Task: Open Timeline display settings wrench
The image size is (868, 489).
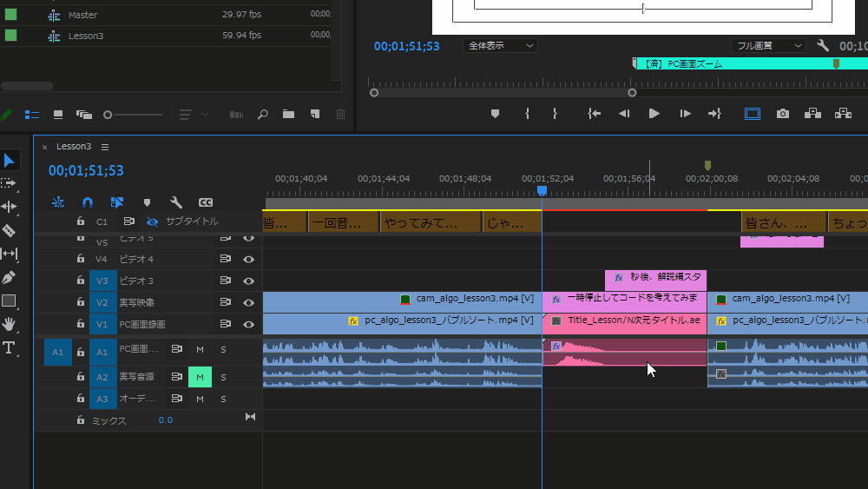Action: coord(176,202)
